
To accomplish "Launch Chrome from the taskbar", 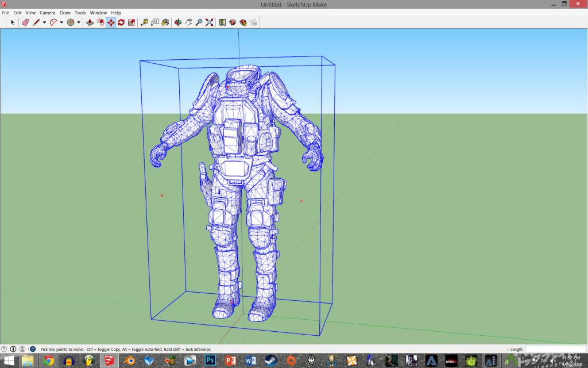I will [48, 361].
